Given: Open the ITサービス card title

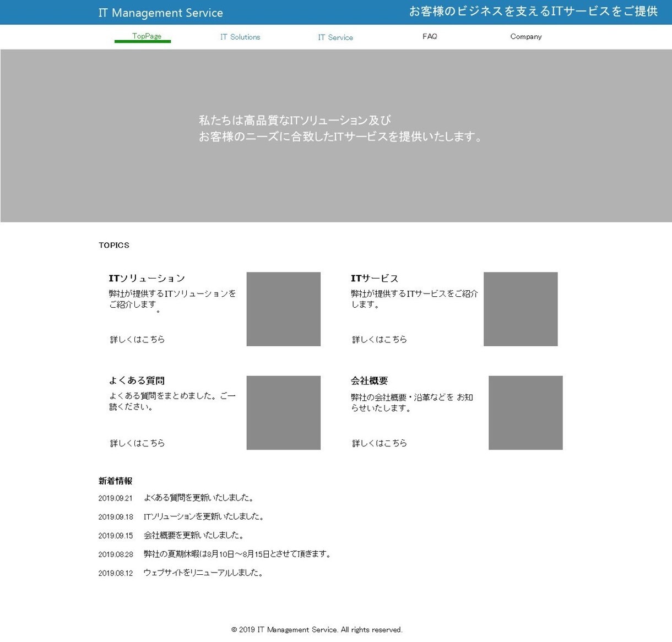Looking at the screenshot, I should pos(375,278).
